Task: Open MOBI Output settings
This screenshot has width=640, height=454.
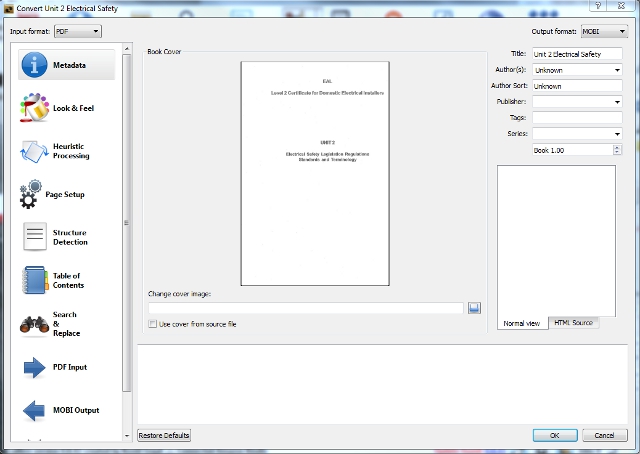Action: click(x=35, y=410)
